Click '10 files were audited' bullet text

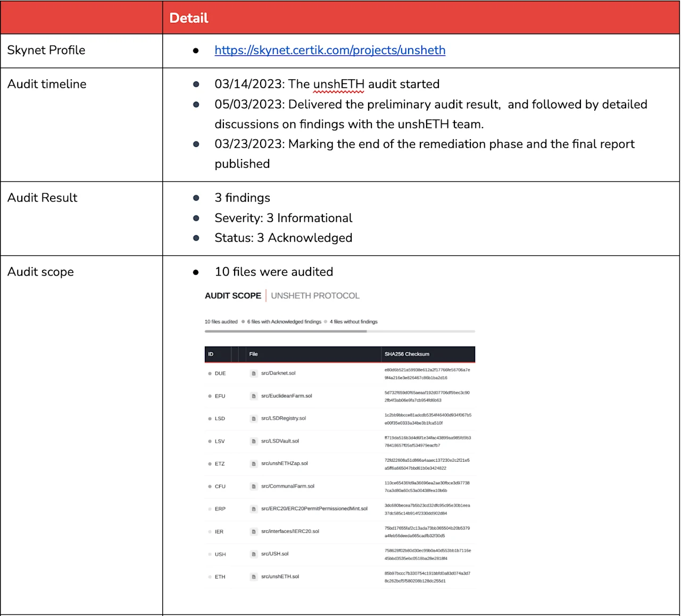(x=274, y=272)
